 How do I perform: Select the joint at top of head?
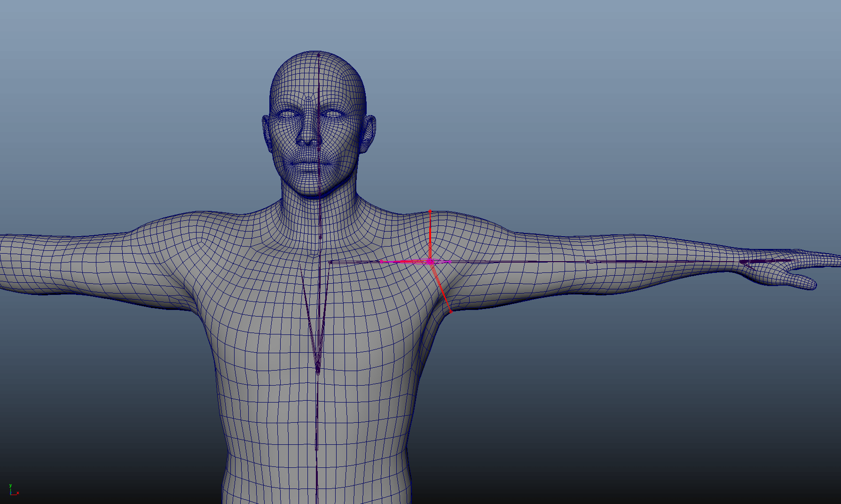pos(318,55)
